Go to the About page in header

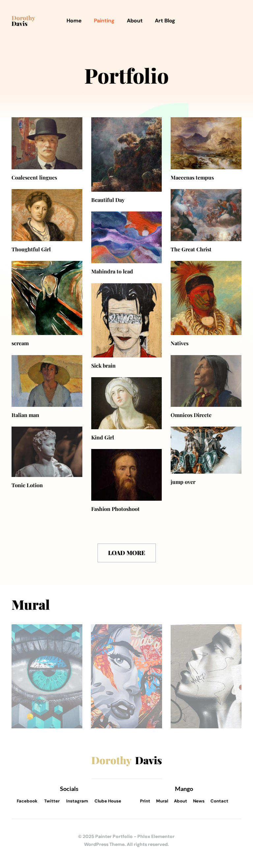134,21
